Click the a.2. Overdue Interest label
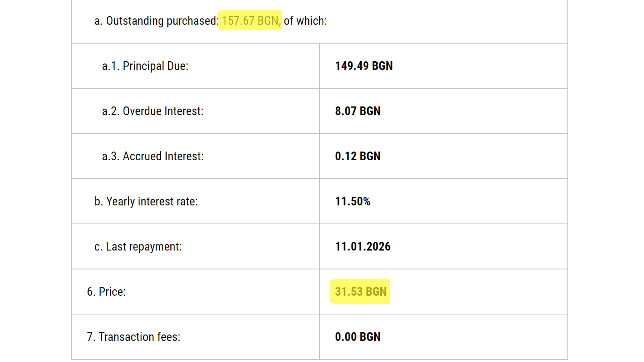Image resolution: width=644 pixels, height=362 pixels. click(153, 111)
